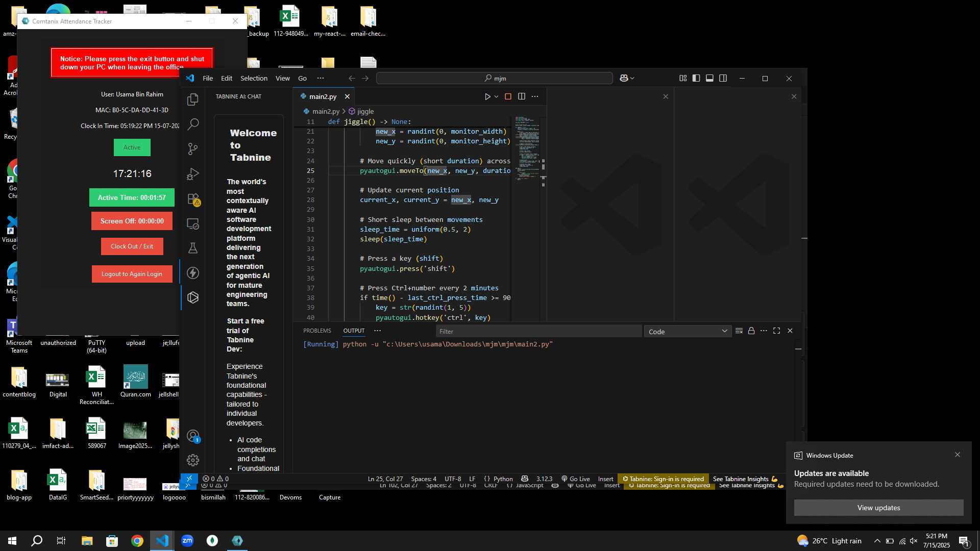980x551 pixels.
Task: Click the output Filter input field
Action: [538, 332]
